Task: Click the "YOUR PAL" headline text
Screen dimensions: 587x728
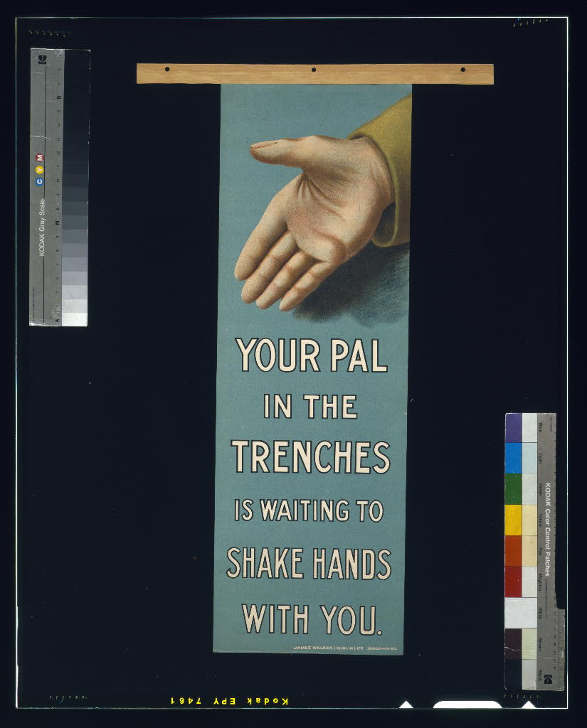Action: (x=312, y=355)
